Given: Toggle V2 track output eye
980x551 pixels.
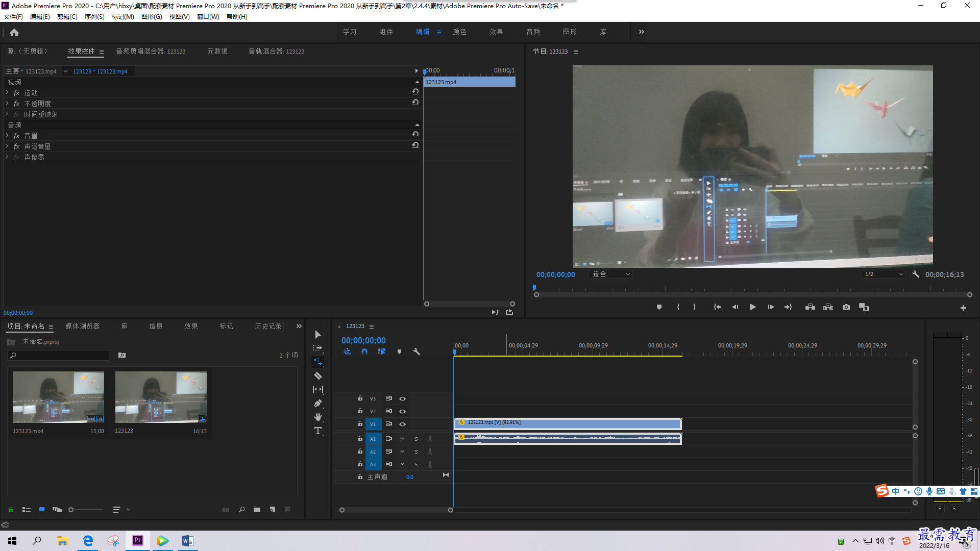Looking at the screenshot, I should pos(402,411).
